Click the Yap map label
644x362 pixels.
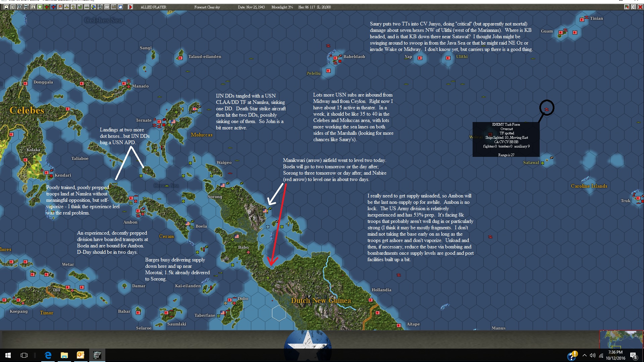point(408,57)
